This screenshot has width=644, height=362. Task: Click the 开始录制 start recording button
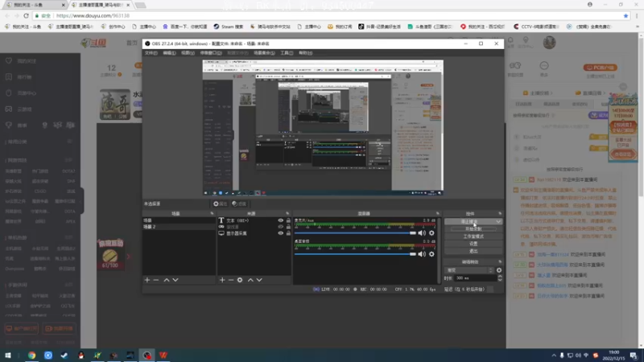473,229
